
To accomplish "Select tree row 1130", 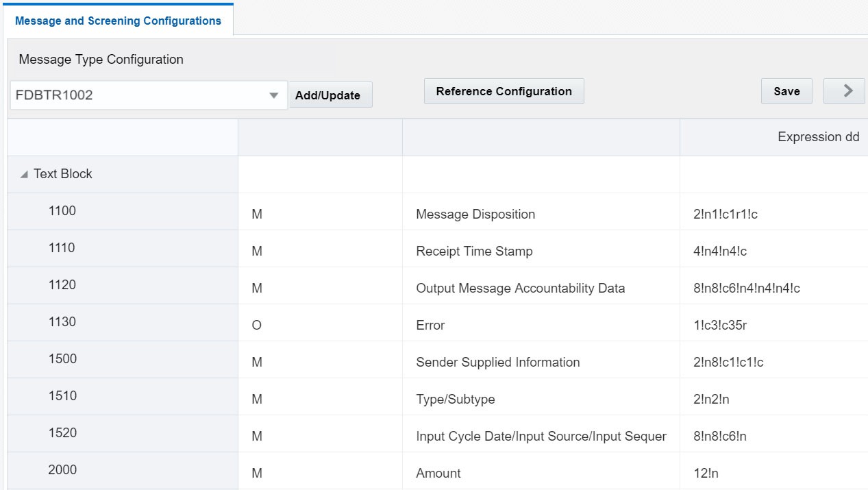I will 62,322.
